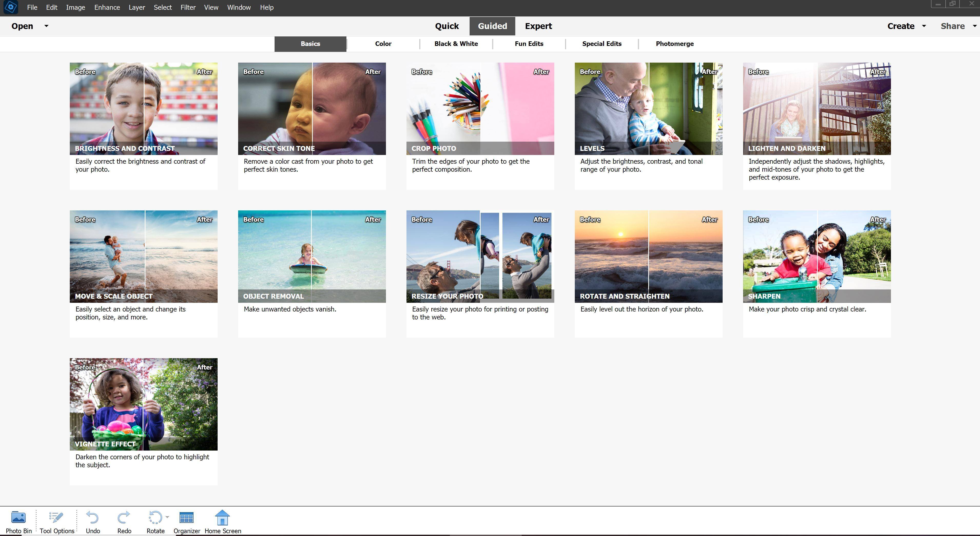Click the Photoshop Elements app logo
Screen dimensions: 980x536
tap(11, 7)
